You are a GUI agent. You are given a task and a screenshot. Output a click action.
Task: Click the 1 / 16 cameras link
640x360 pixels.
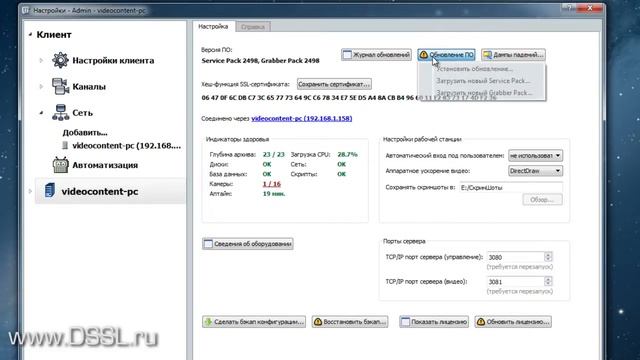[x=271, y=184]
